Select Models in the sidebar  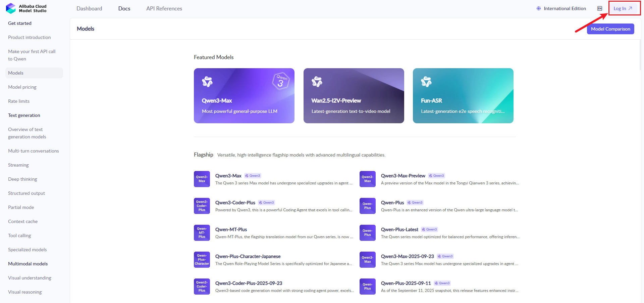[x=34, y=73]
